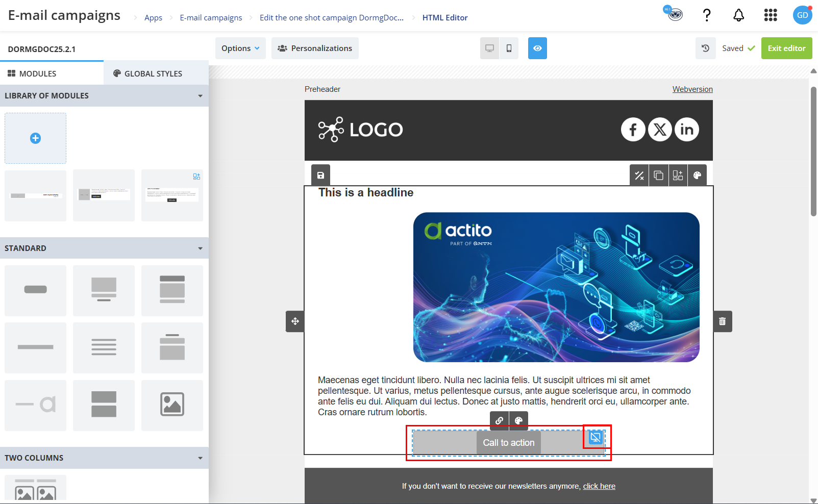Toggle the eye preview button
818x504 pixels.
point(537,48)
